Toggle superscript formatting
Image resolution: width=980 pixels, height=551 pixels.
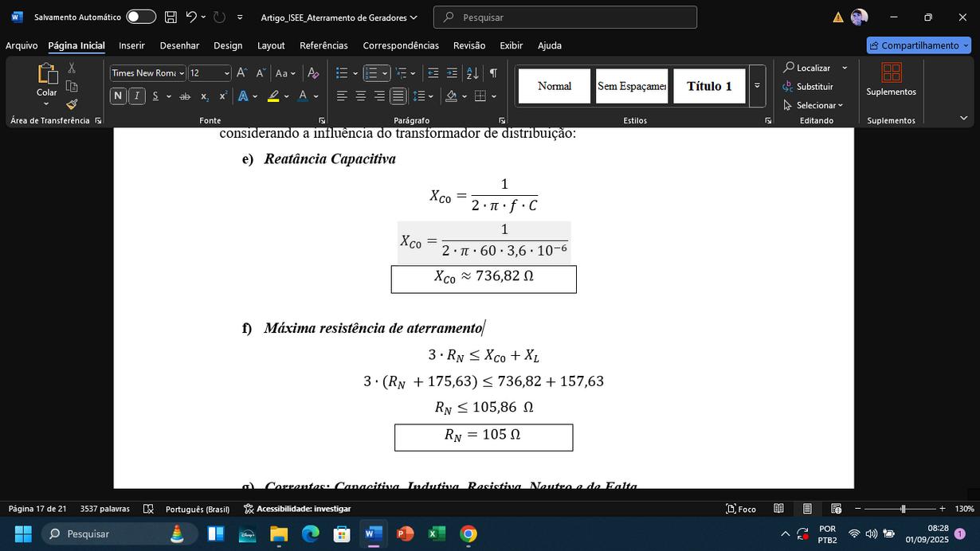point(223,96)
